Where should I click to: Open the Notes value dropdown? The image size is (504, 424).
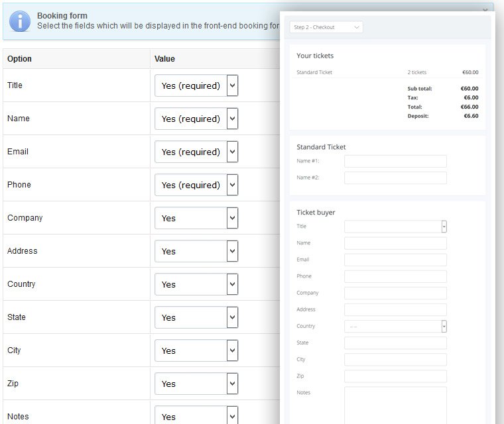coord(196,415)
